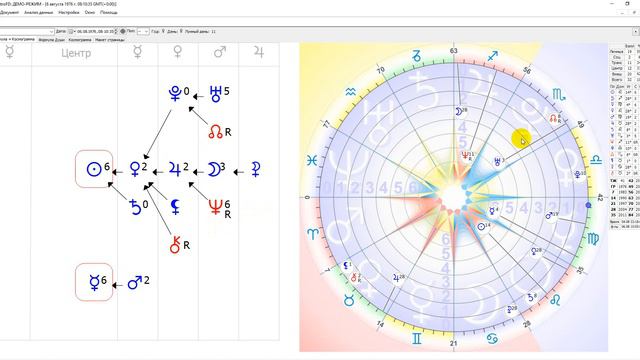Click the Gemini sign on the chart

click(417, 339)
